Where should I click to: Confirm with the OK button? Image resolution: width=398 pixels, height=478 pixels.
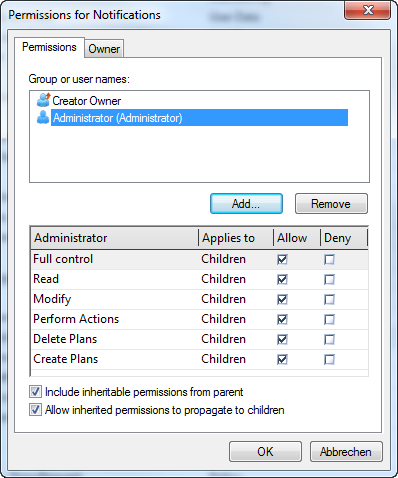click(265, 452)
